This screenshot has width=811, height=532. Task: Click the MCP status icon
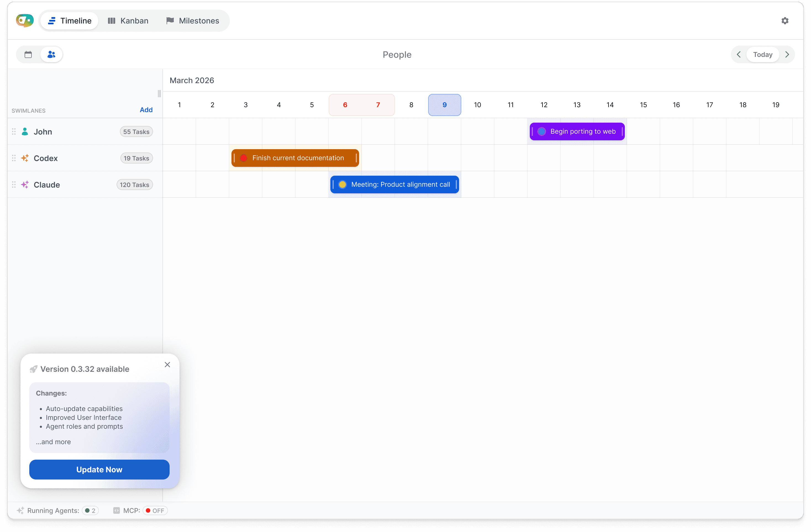click(117, 510)
